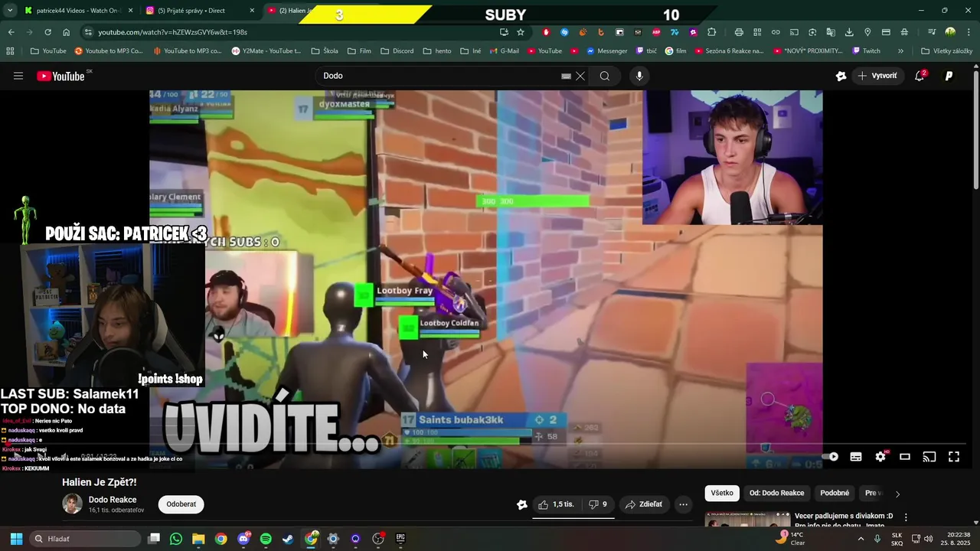Close the patricek44 Videos tab

click(x=130, y=11)
